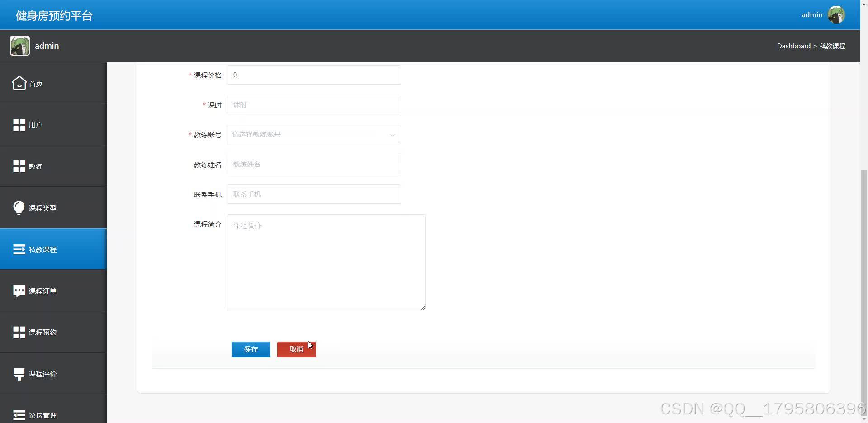This screenshot has width=868, height=423.
Task: Go to the 课程评价 menu item
Action: click(53, 374)
